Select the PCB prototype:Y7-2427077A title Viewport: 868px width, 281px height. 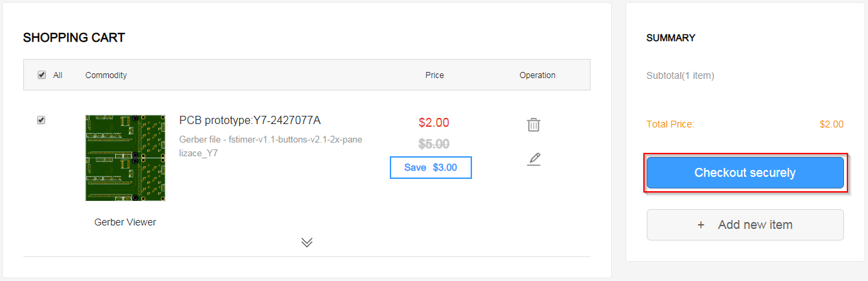click(249, 120)
